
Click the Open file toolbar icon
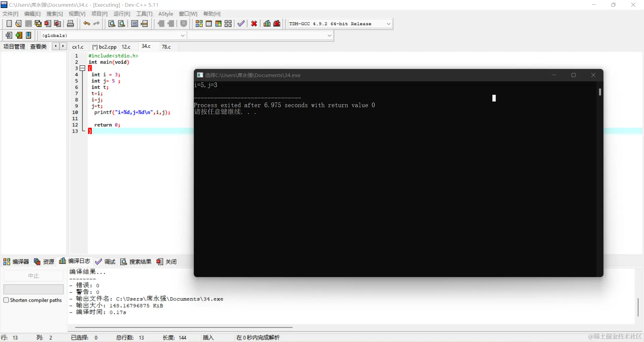point(19,23)
